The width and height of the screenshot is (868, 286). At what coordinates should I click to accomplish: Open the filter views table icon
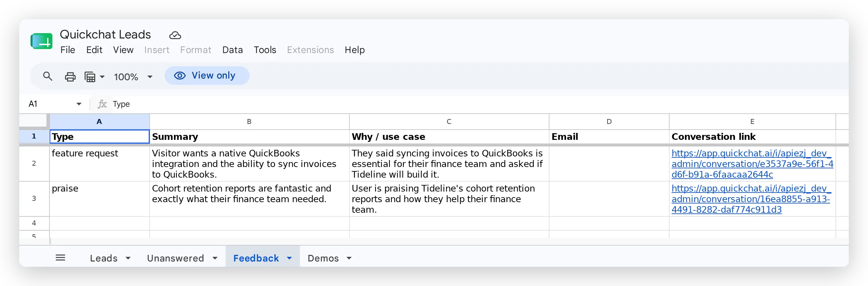[x=90, y=77]
